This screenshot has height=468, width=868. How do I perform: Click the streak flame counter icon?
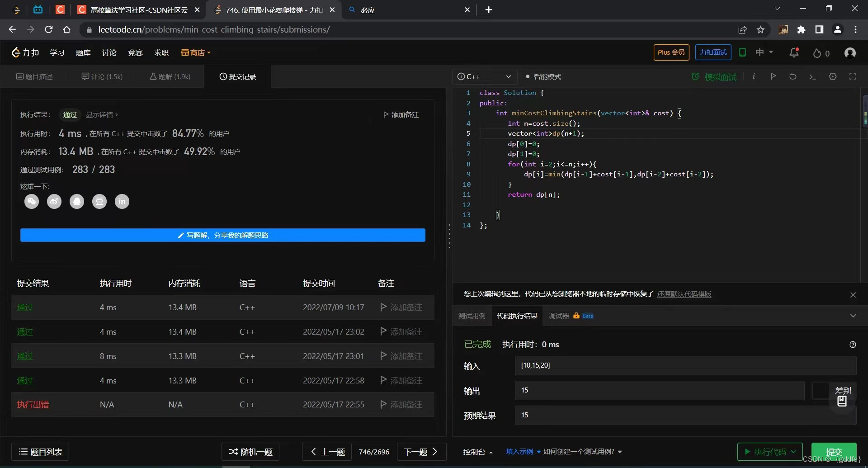[817, 53]
